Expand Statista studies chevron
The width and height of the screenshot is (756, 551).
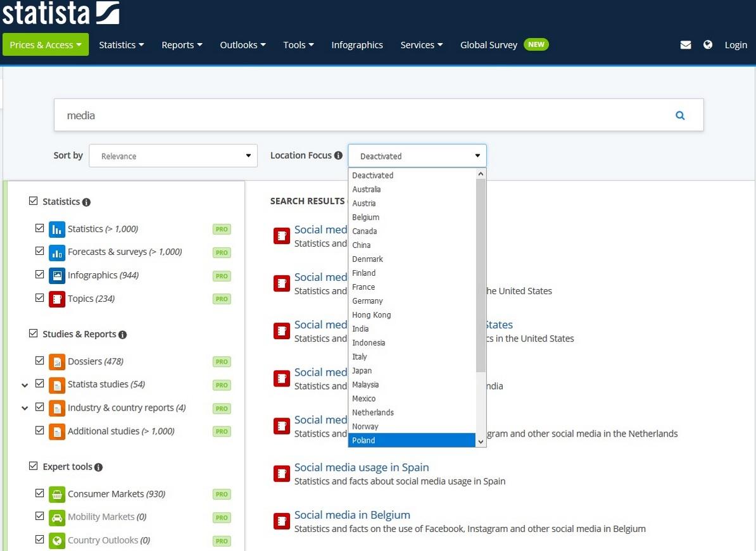click(x=25, y=385)
